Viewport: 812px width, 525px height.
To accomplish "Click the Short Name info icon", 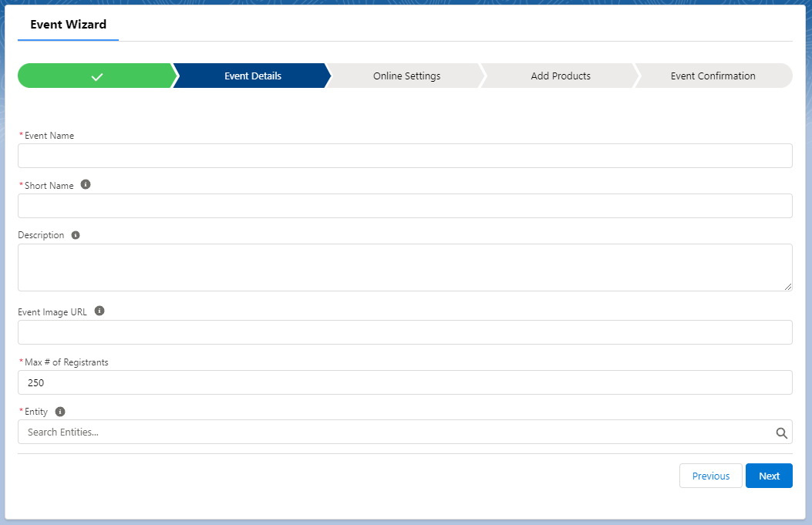I will (86, 185).
